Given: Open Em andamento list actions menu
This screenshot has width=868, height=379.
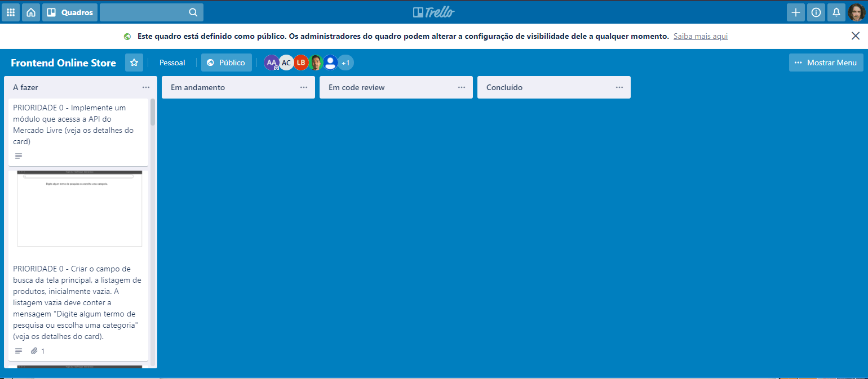Looking at the screenshot, I should coord(304,87).
